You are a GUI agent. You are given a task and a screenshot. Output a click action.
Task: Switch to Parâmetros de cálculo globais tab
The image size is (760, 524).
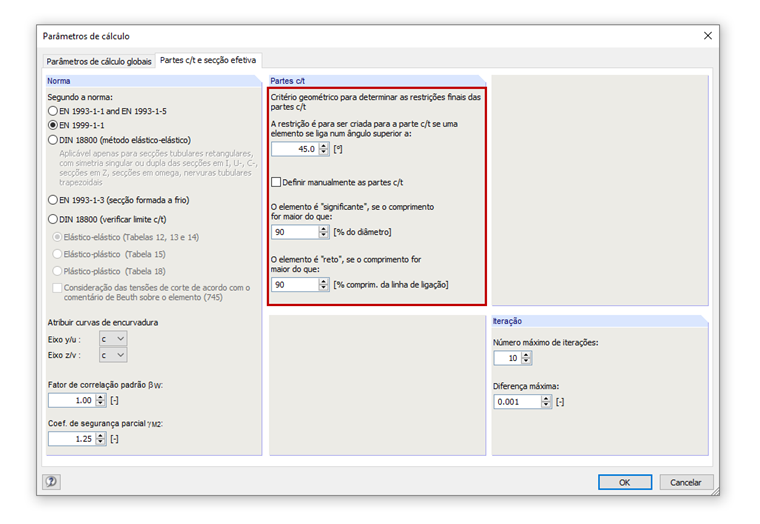[x=99, y=62]
